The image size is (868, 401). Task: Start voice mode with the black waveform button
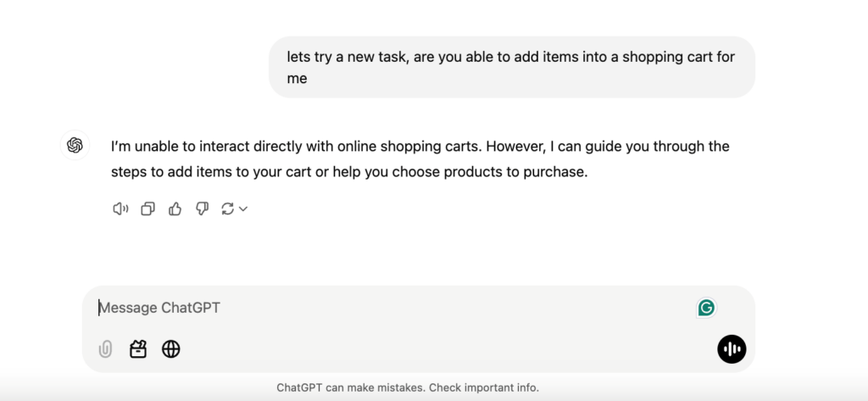point(732,349)
